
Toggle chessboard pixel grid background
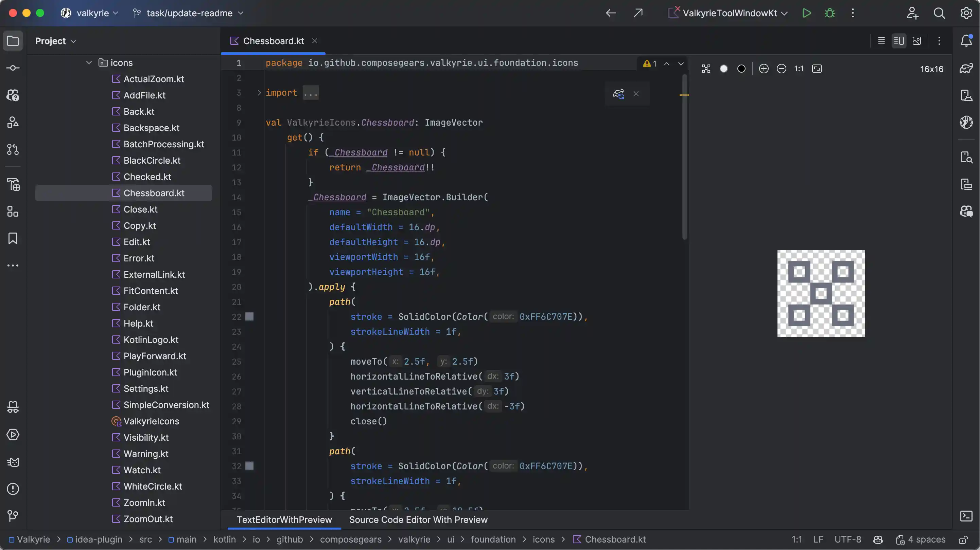tap(706, 69)
